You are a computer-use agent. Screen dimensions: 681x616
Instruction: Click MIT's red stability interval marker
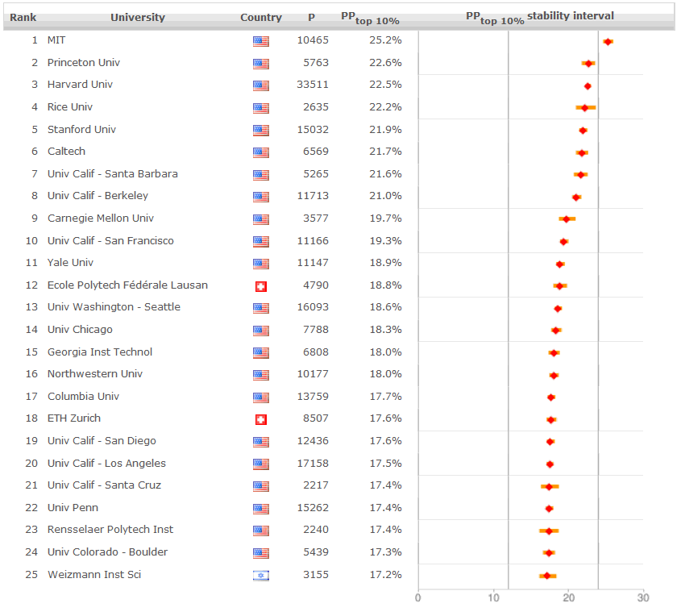pyautogui.click(x=608, y=42)
